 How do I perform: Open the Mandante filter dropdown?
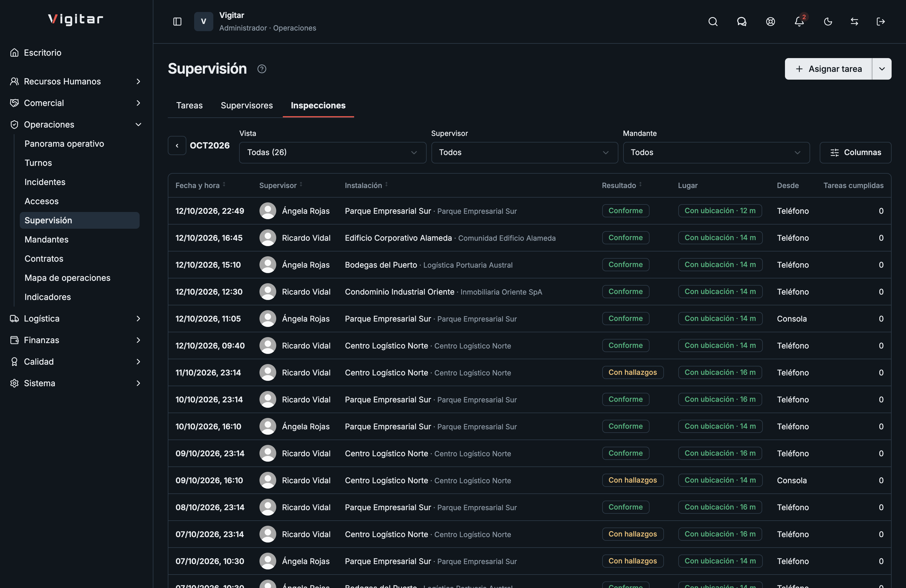pos(716,152)
